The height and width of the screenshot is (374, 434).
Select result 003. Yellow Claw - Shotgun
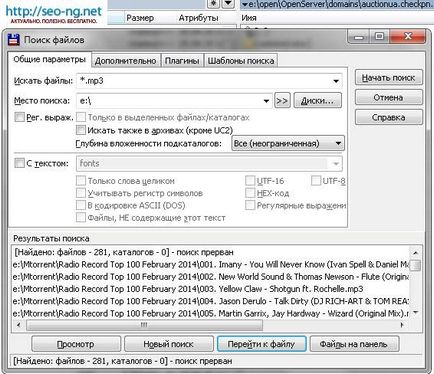coord(211,289)
